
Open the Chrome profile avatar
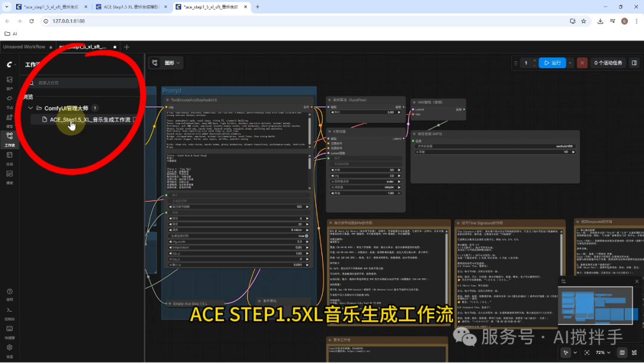(624, 21)
